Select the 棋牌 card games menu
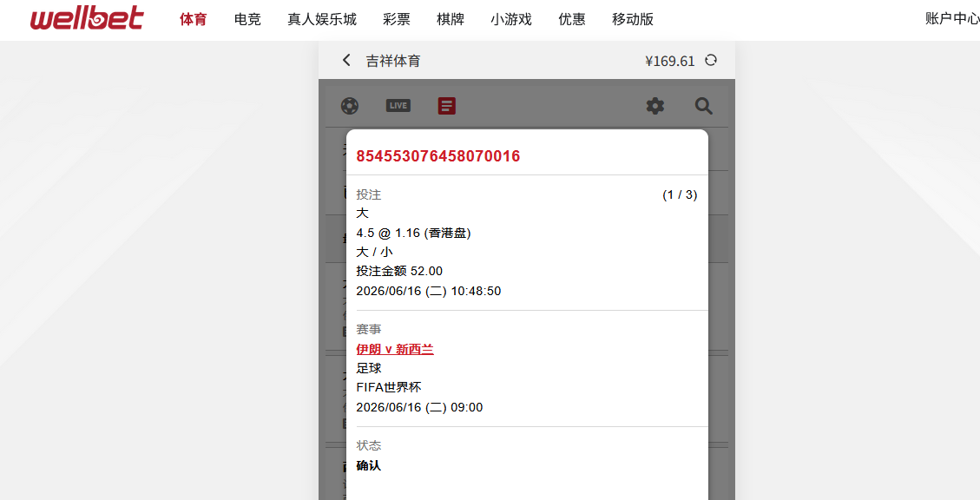980x500 pixels. point(451,19)
